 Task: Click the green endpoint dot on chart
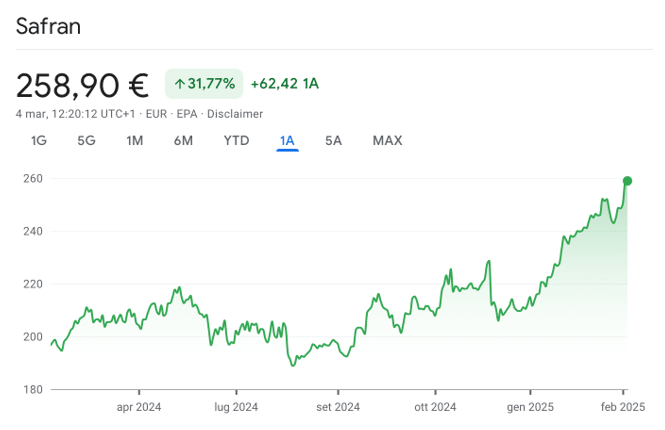click(627, 181)
